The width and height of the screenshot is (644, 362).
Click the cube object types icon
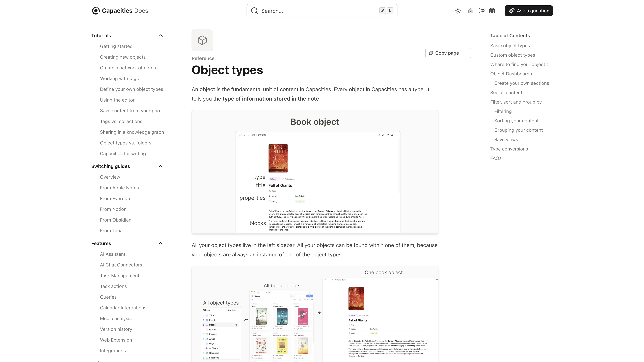(x=202, y=40)
